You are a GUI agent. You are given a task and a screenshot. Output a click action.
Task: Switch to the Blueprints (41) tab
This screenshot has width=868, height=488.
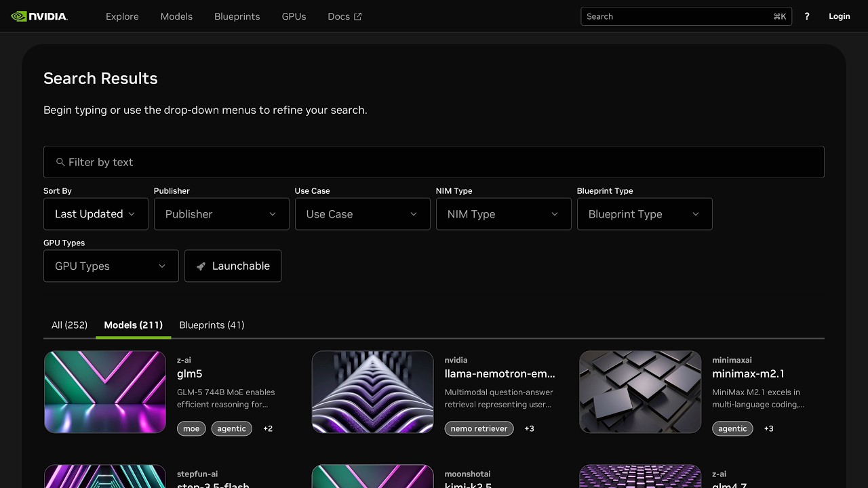[212, 325]
